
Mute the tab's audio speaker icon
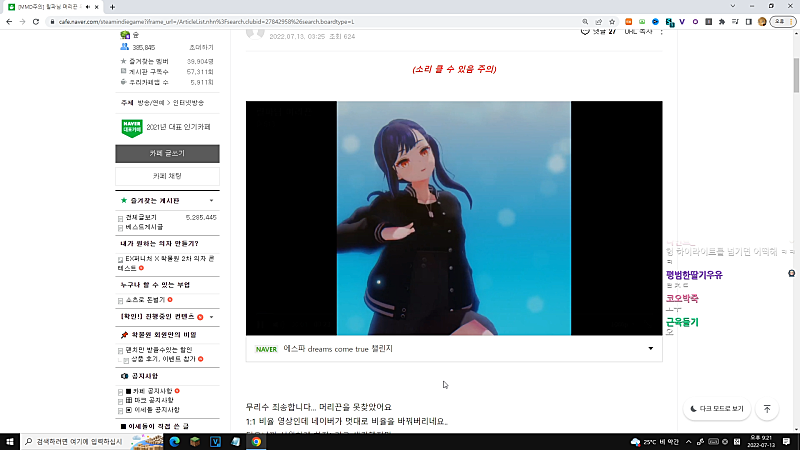coord(88,7)
